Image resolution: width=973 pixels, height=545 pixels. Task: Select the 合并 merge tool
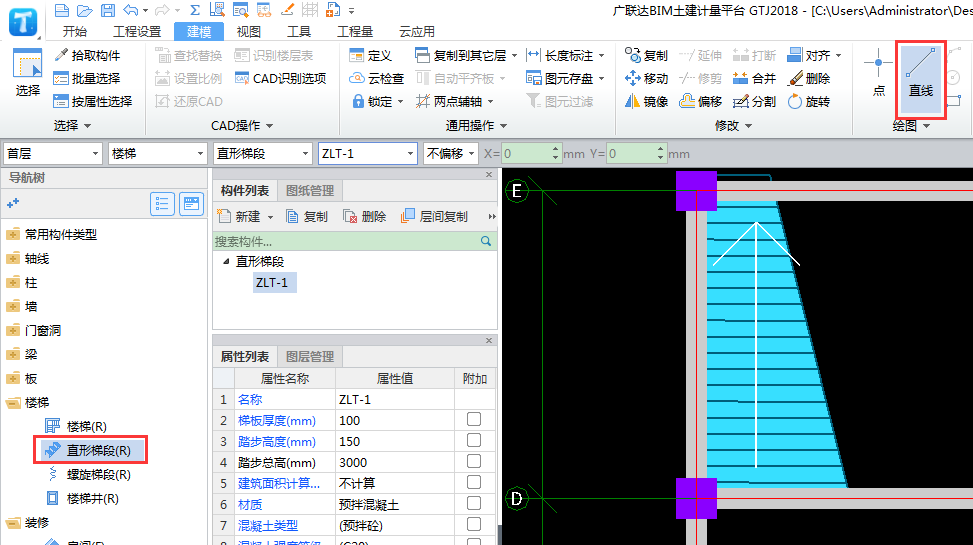pyautogui.click(x=754, y=78)
